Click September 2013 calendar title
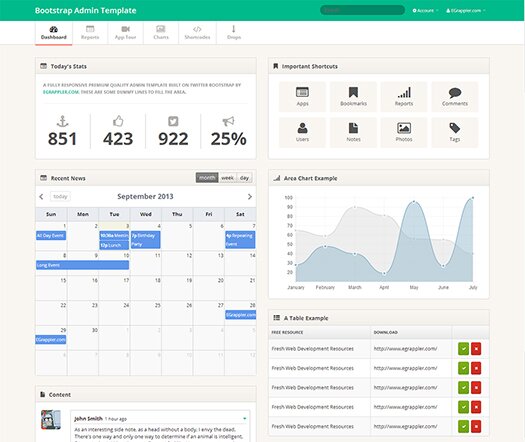 pos(145,197)
